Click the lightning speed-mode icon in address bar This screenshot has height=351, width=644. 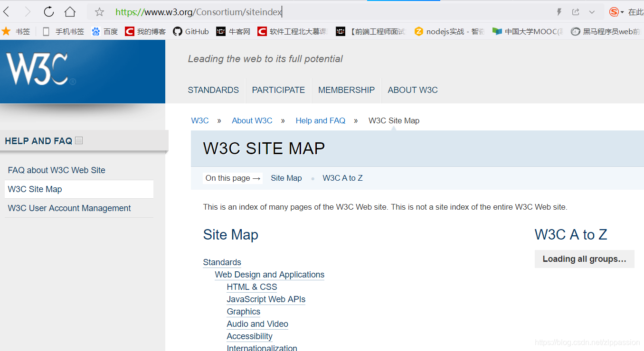pyautogui.click(x=559, y=12)
